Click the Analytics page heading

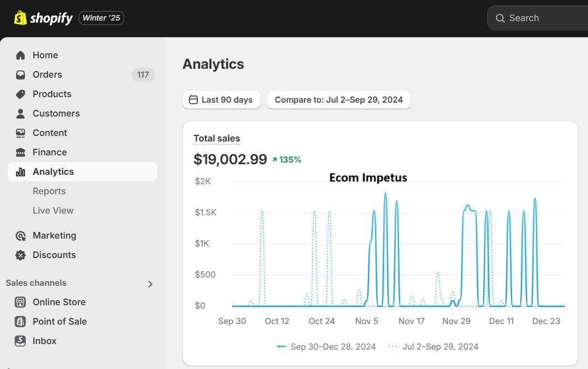[x=213, y=64]
